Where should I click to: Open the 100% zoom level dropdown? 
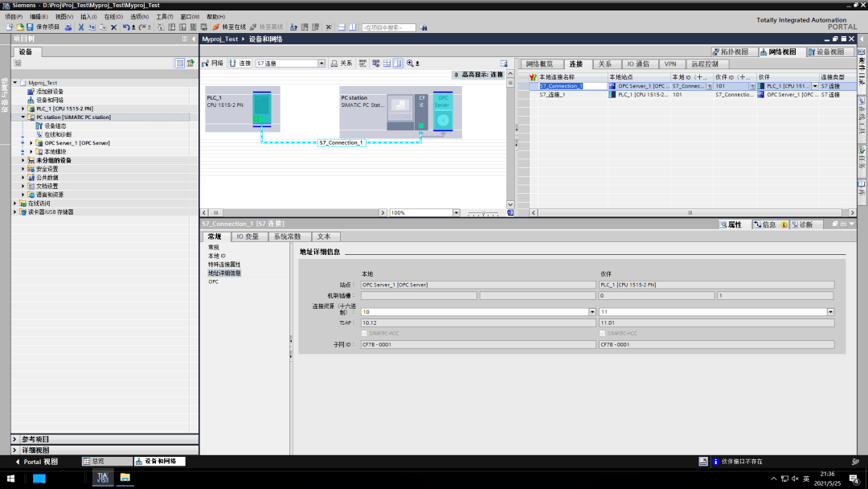point(457,212)
